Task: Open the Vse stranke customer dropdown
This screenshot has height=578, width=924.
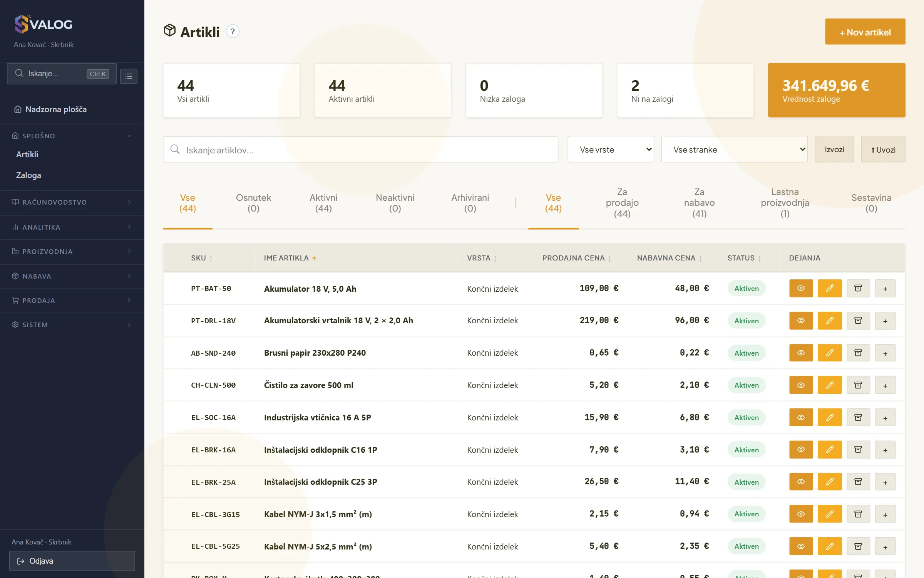Action: tap(734, 150)
